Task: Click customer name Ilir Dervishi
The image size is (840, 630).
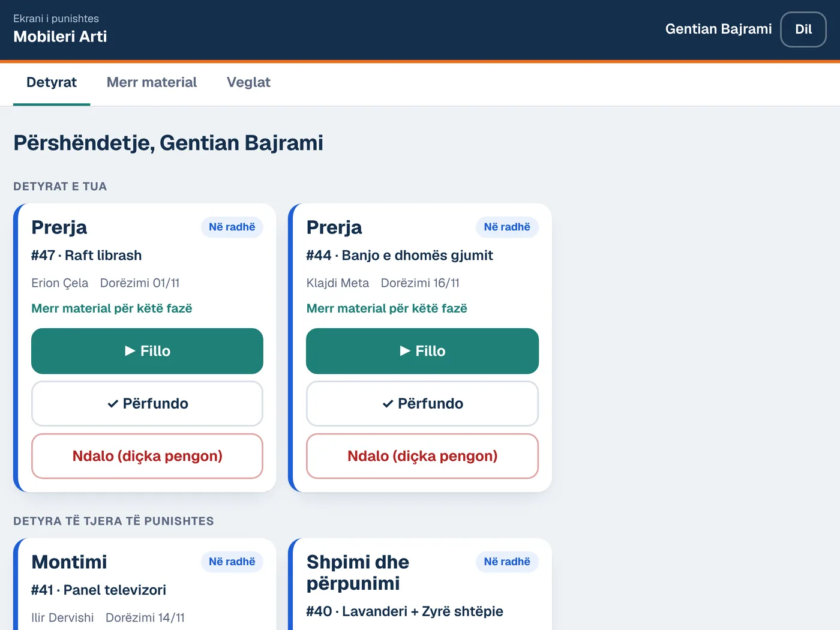Action: pos(62,618)
